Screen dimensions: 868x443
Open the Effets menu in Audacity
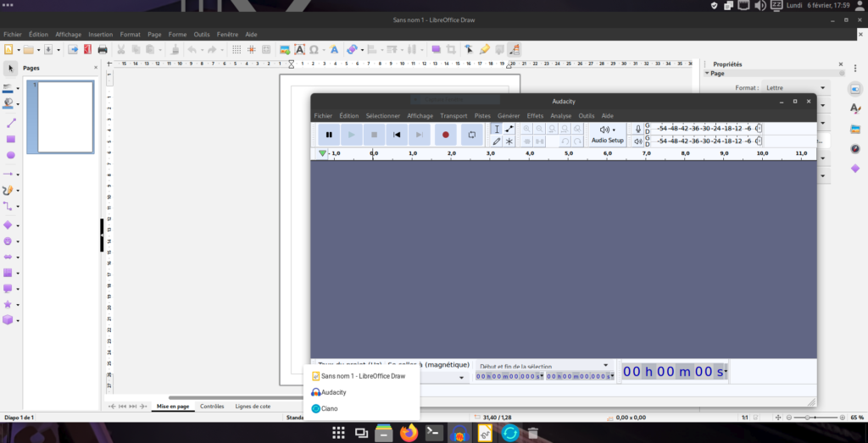[x=535, y=116]
